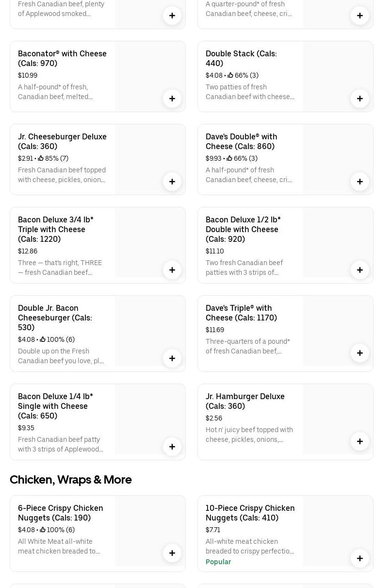
Task: Add Jr. Hamburger Deluxe with plus button
Action: [360, 441]
